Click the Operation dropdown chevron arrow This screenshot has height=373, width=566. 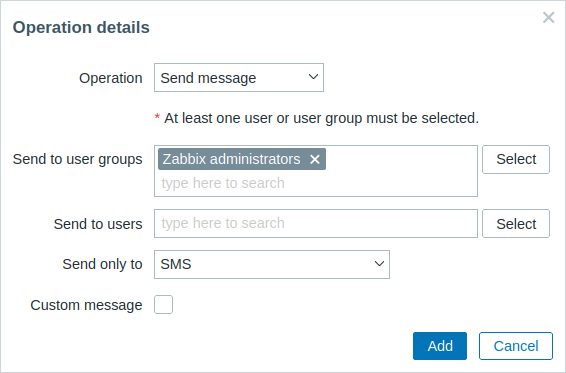[x=313, y=77]
